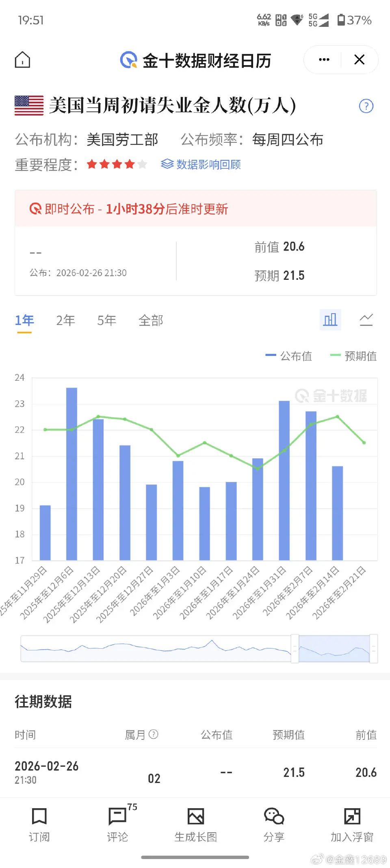390x868 pixels.
Task: Open the three-dot more options menu
Action: [324, 60]
